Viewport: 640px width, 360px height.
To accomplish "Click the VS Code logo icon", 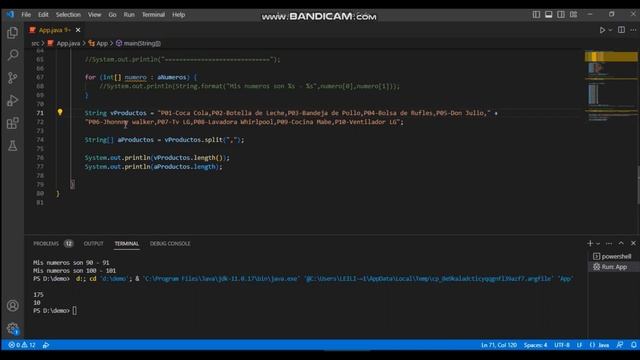I will pyautogui.click(x=10, y=14).
